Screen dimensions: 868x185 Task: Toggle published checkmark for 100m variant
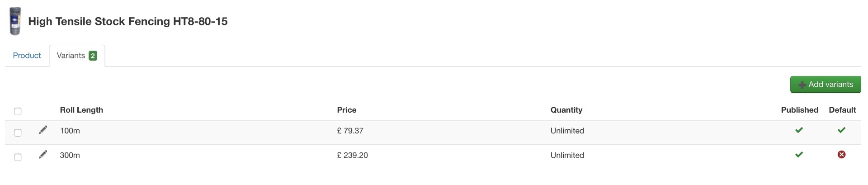(x=799, y=130)
